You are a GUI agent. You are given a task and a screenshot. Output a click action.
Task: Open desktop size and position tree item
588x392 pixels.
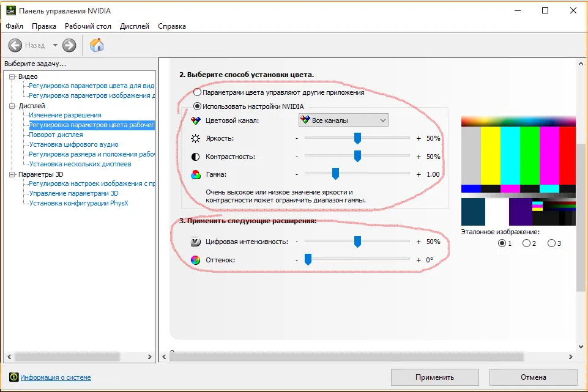92,154
